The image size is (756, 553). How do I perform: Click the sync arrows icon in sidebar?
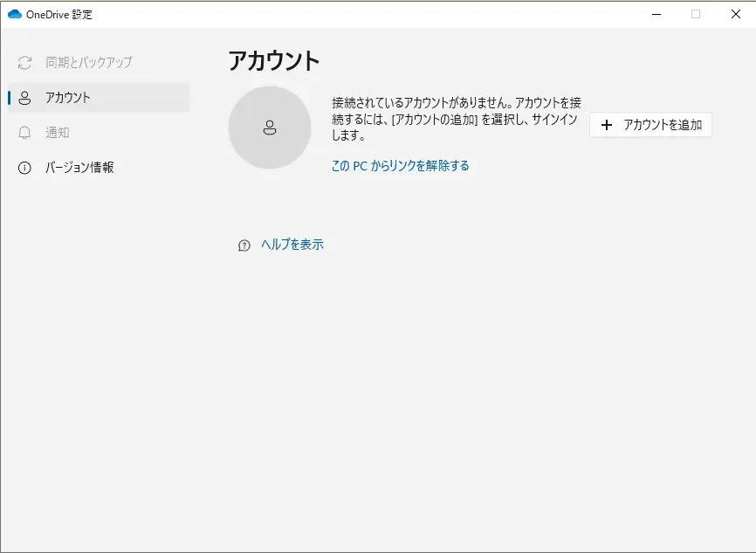click(x=24, y=63)
